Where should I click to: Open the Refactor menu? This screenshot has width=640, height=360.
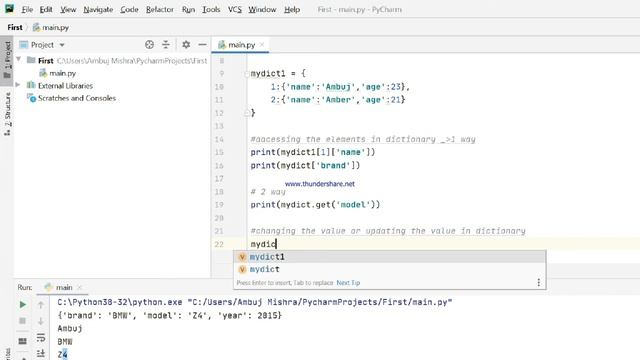(160, 9)
